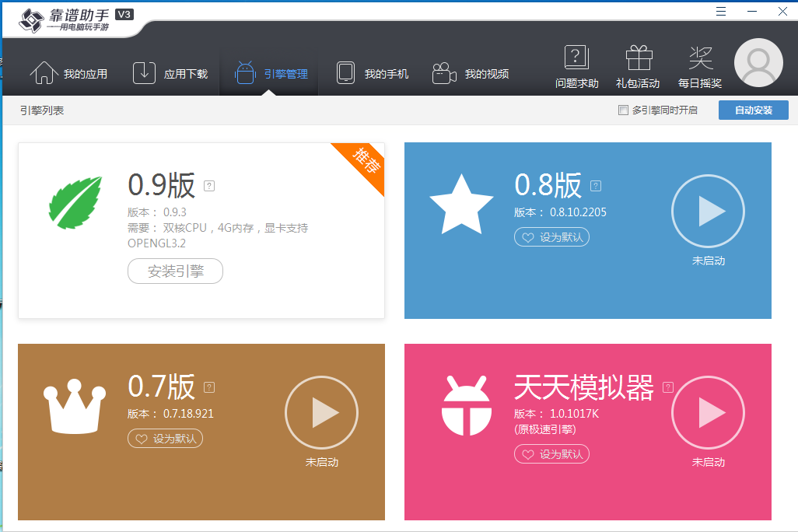Open the hamburger main menu

click(721, 11)
